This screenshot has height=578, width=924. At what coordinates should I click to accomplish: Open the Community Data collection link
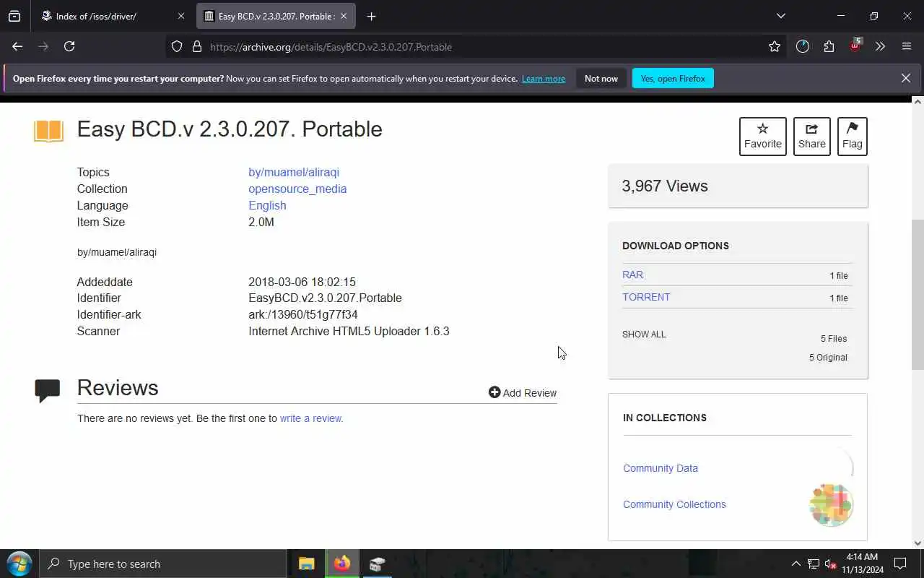[x=661, y=468]
